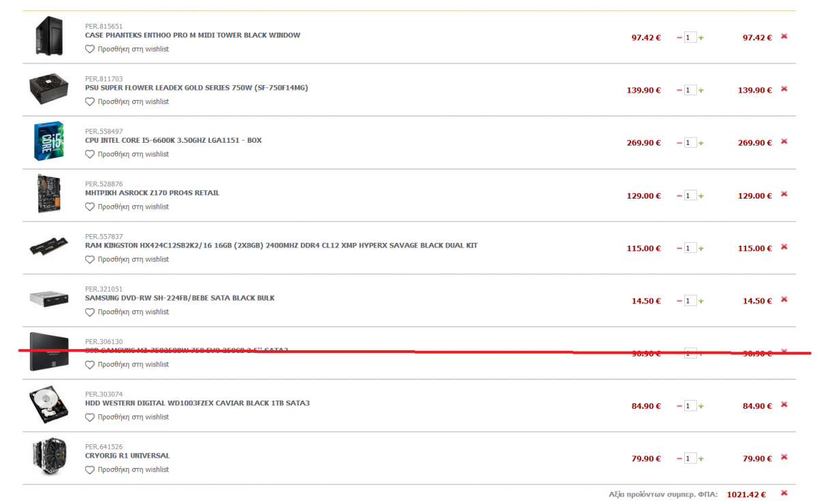Click the quantity field for the Phanteks case

(690, 38)
